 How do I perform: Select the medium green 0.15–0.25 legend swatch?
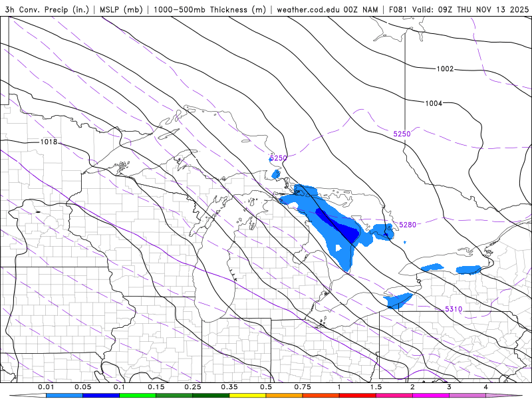tap(174, 396)
